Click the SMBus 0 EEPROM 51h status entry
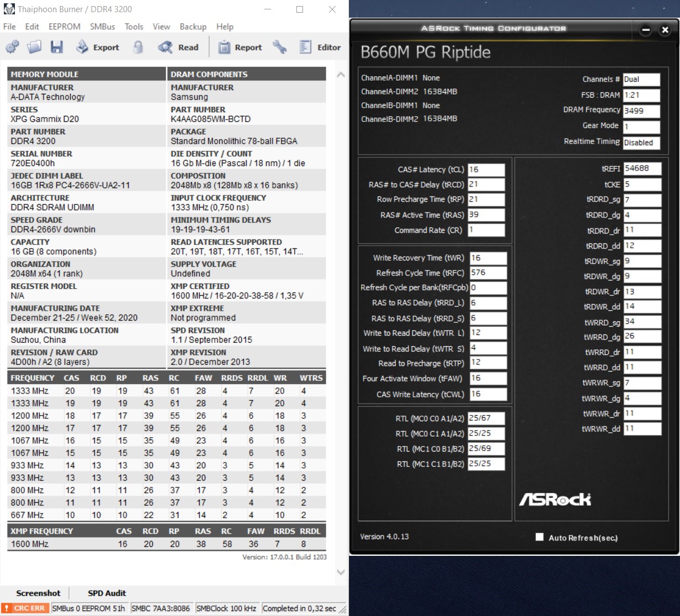 [x=89, y=608]
